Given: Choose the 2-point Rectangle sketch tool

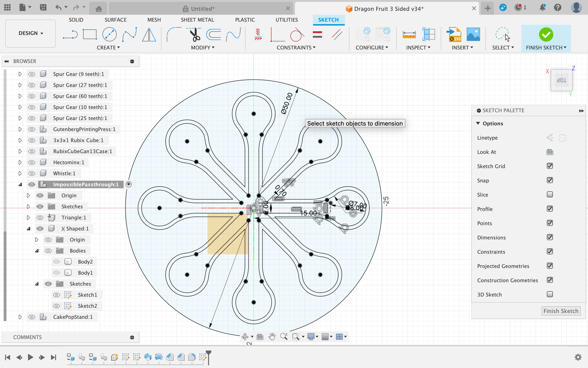Looking at the screenshot, I should tap(90, 35).
